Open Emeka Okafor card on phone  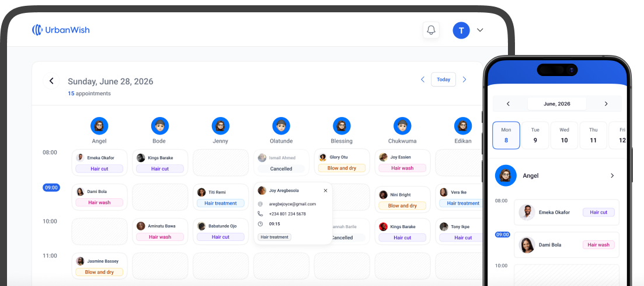[x=566, y=212]
